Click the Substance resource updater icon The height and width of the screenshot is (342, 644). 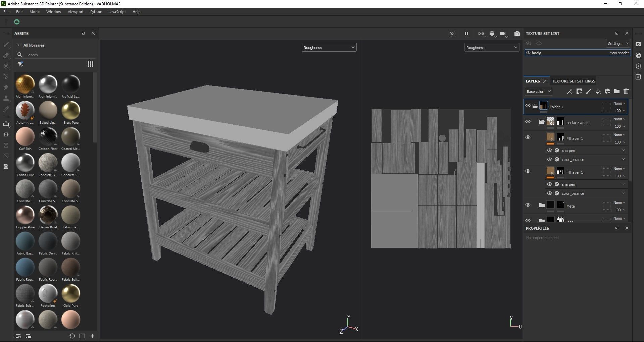pos(6,134)
